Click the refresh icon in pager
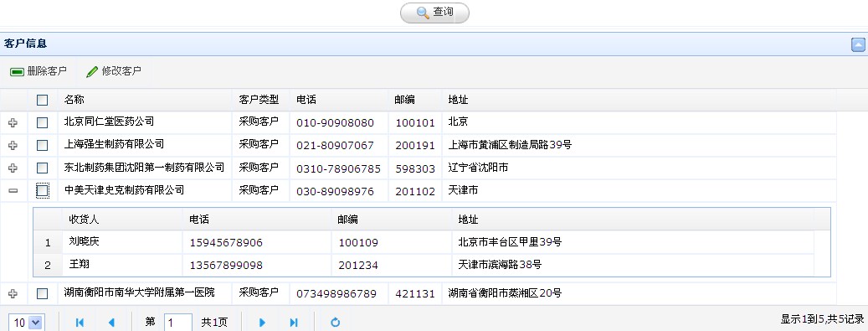Viewport: 868px width, 331px height. click(335, 322)
